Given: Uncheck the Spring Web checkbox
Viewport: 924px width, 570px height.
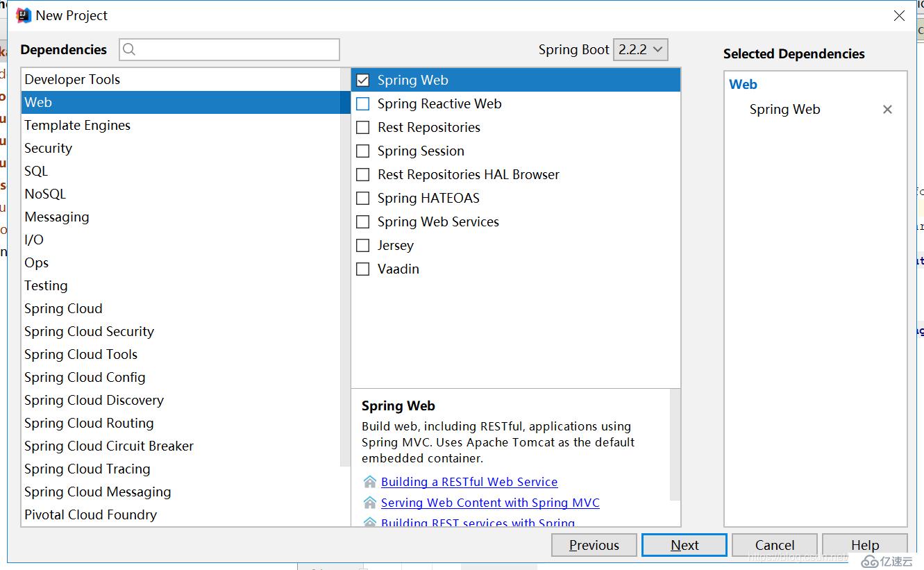Looking at the screenshot, I should (x=362, y=81).
